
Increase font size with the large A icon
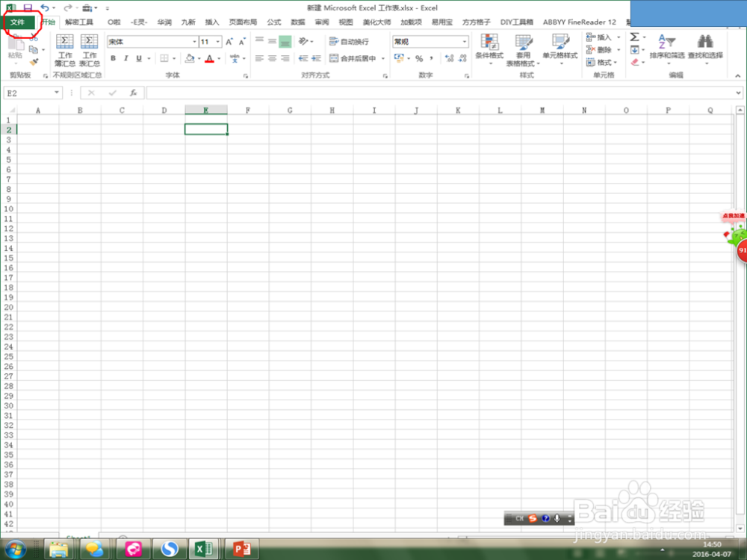229,42
